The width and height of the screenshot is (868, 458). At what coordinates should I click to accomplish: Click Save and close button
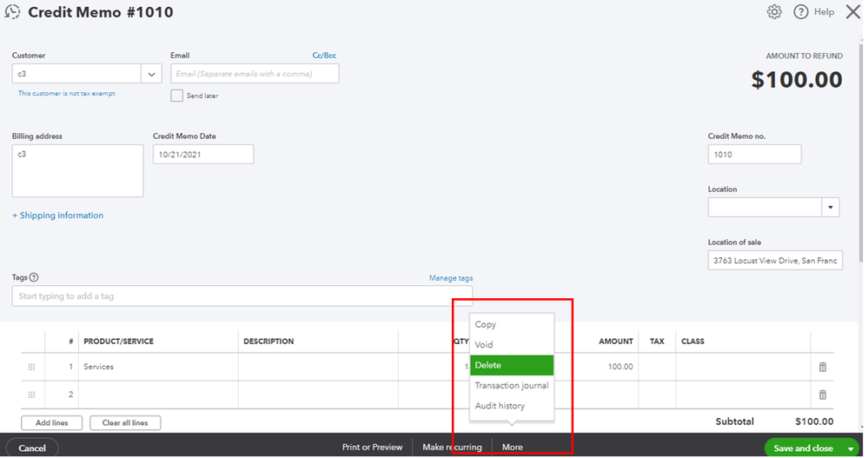click(x=803, y=448)
